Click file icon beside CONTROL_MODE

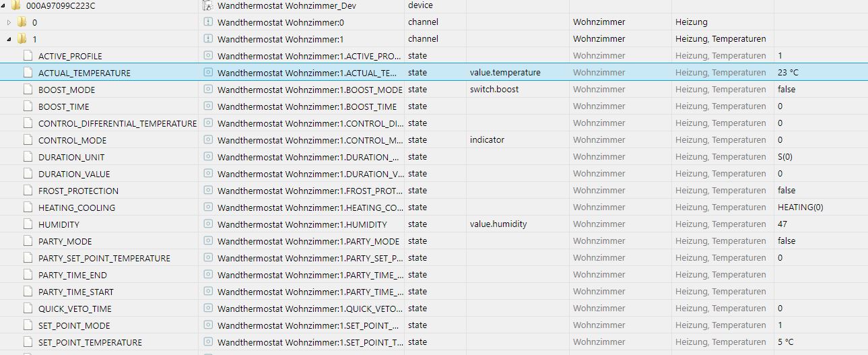pos(28,140)
